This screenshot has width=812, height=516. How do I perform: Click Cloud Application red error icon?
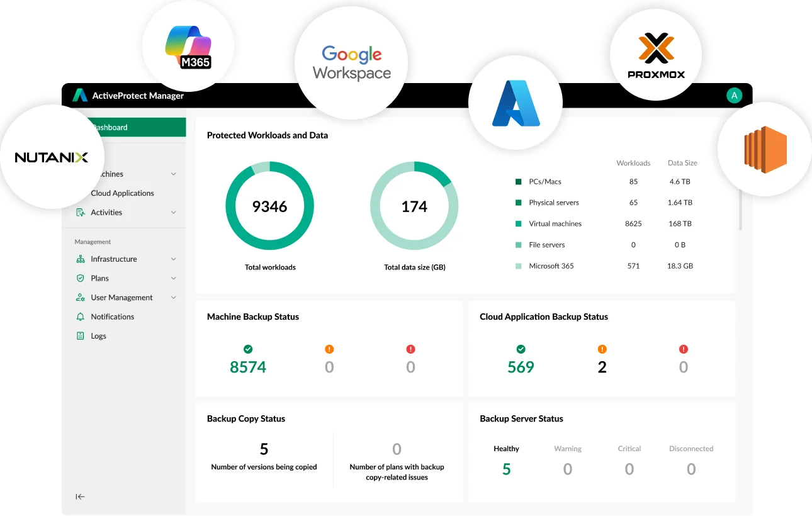coord(684,349)
